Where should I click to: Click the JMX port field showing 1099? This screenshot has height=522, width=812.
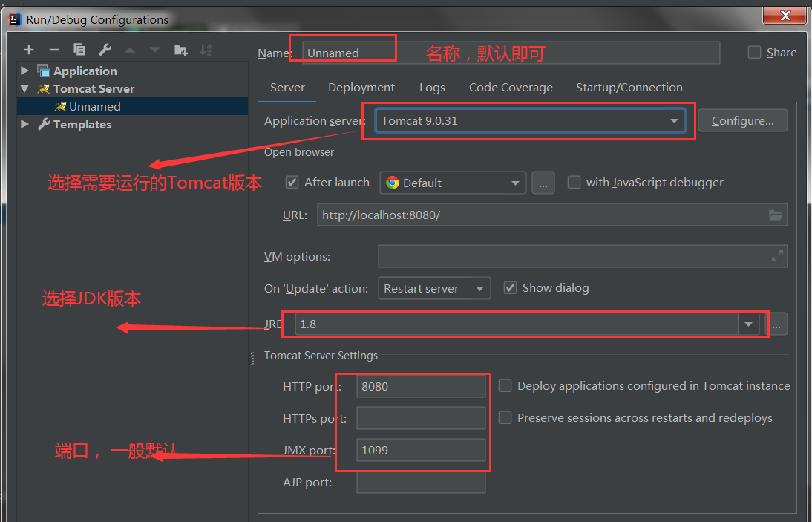tap(421, 450)
